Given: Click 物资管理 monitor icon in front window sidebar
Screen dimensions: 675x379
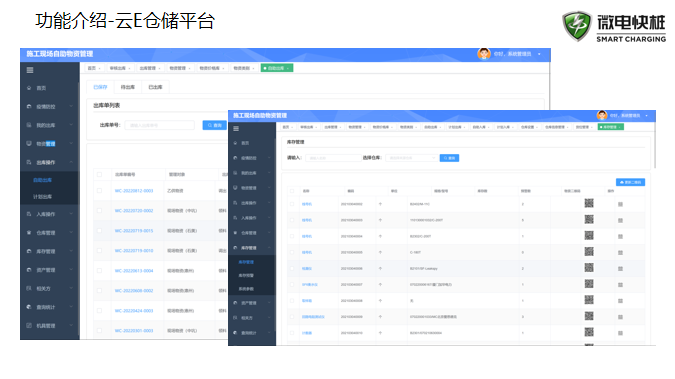Looking at the screenshot, I should pos(235,188).
